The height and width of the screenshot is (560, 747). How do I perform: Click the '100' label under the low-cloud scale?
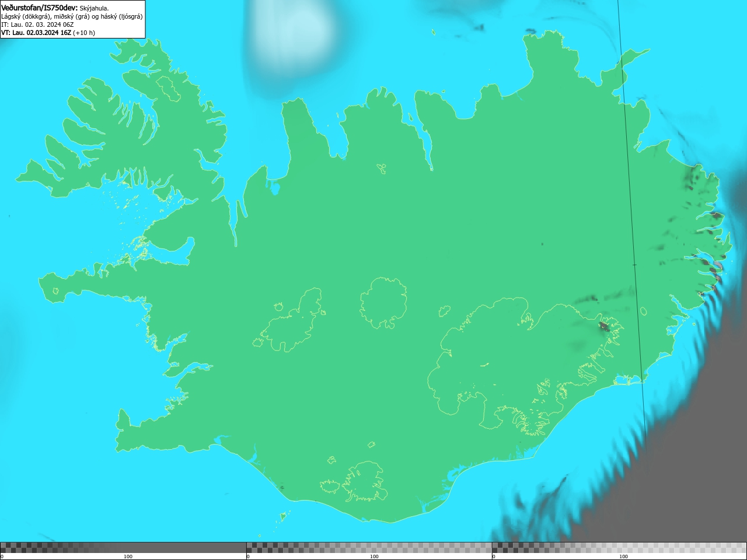tap(128, 556)
